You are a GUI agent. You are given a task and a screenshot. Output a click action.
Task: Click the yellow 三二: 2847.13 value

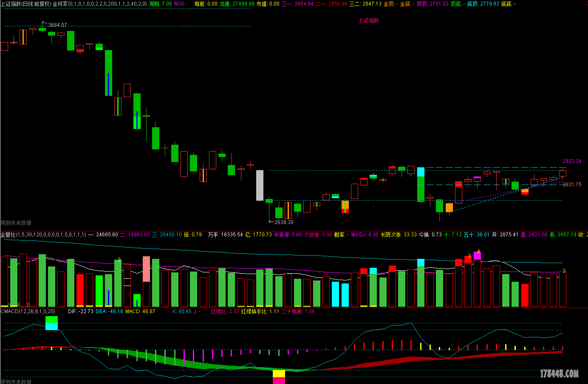[365, 4]
